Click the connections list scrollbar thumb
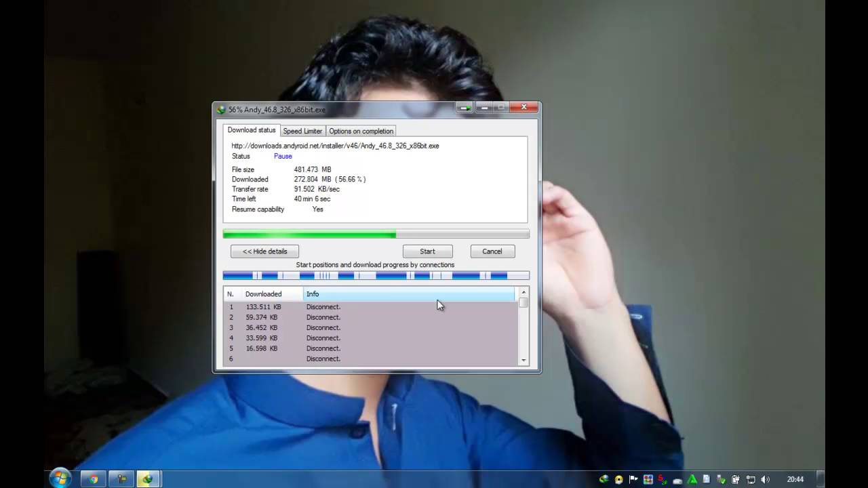This screenshot has width=868, height=488. click(x=524, y=303)
